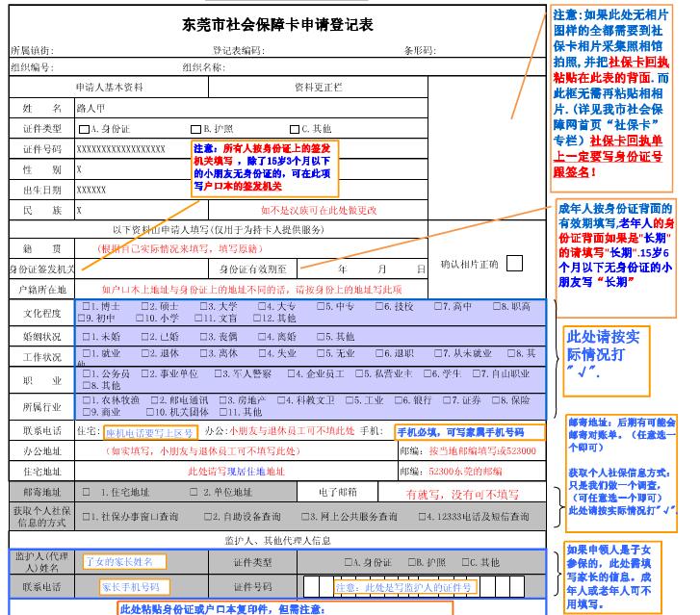Select 9.初中 under 文化程度
Viewport: 700px width, 615px height.
81,319
